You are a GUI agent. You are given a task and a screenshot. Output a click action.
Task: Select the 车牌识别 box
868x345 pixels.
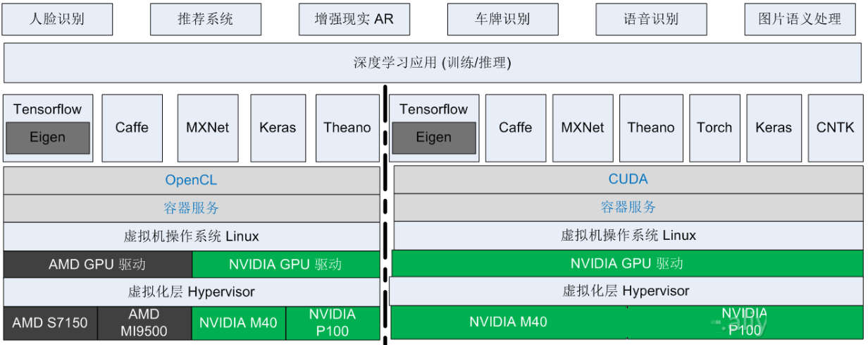pos(503,19)
